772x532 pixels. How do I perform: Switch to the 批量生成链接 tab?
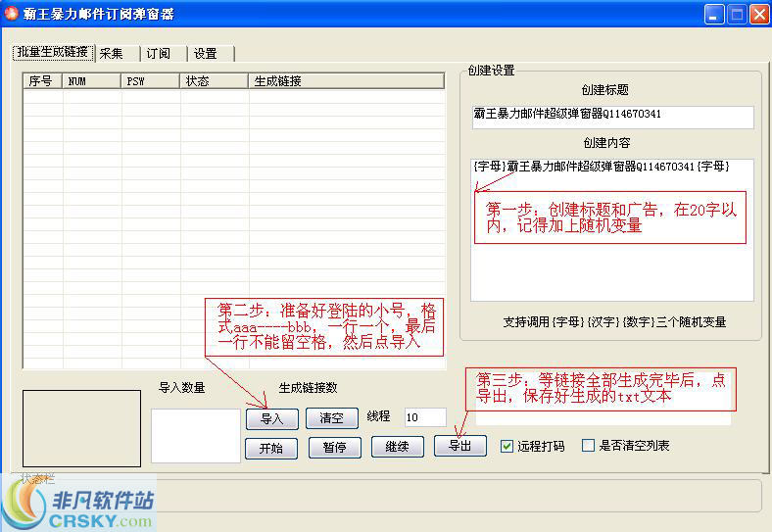point(53,52)
